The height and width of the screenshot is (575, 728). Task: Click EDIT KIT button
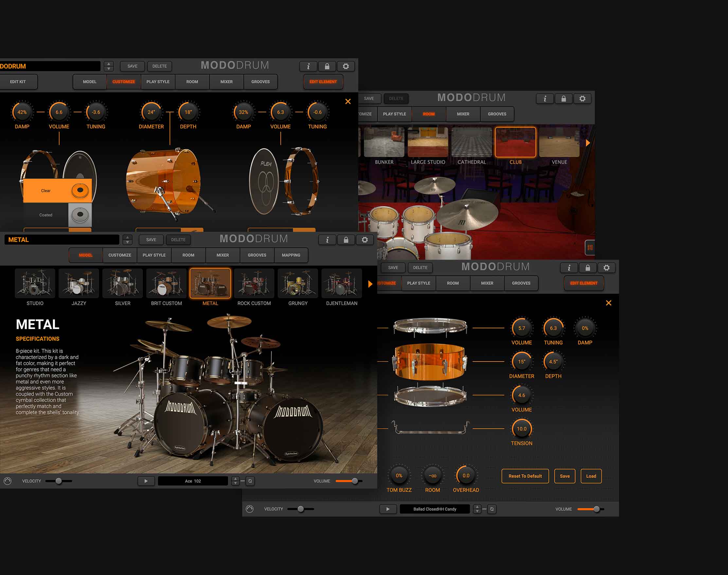tap(18, 82)
